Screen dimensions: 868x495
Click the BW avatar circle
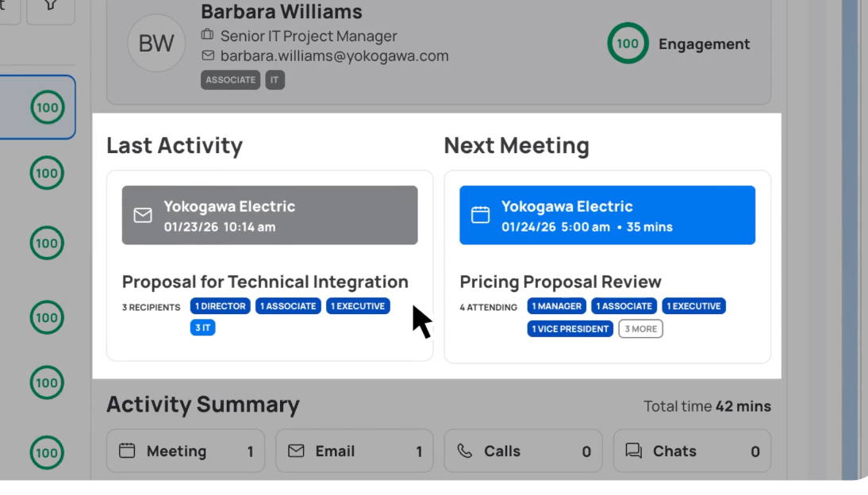(x=156, y=43)
